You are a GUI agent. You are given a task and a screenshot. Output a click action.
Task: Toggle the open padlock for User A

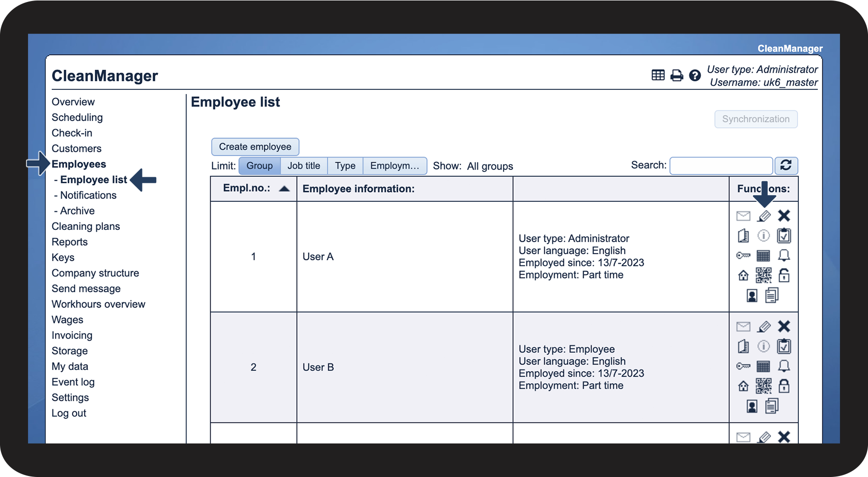point(784,276)
